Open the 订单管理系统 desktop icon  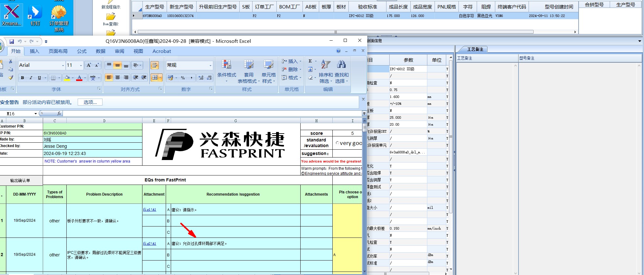click(x=59, y=19)
